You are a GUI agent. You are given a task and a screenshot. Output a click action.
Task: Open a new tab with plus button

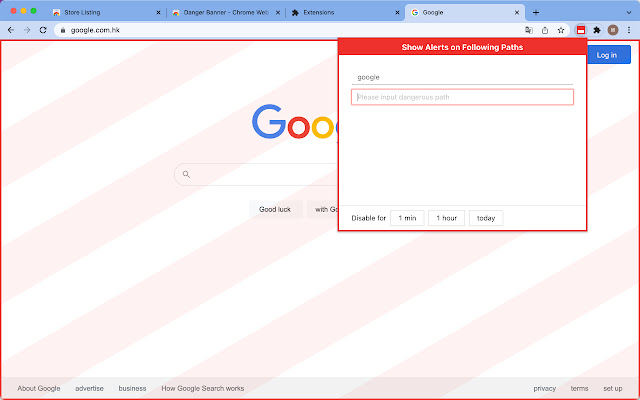click(536, 13)
